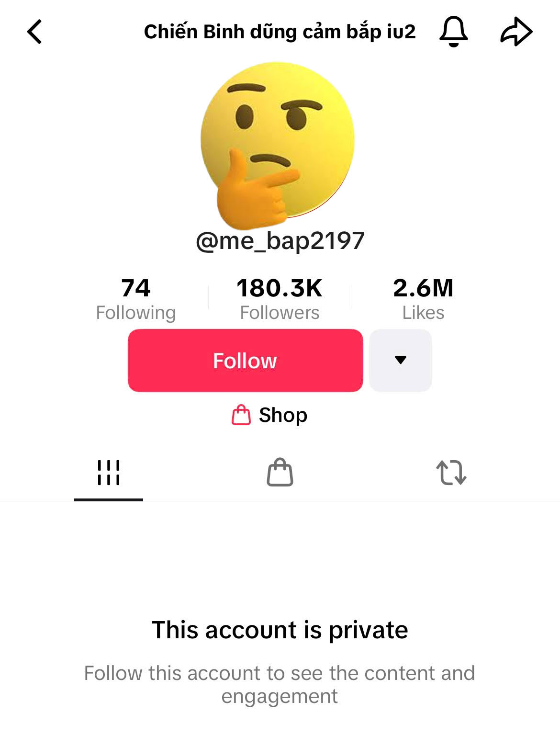
Task: Go back using the left chevron
Action: [34, 32]
